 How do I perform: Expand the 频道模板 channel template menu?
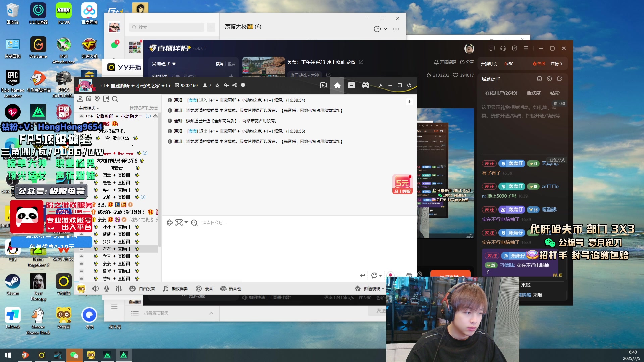click(x=369, y=289)
